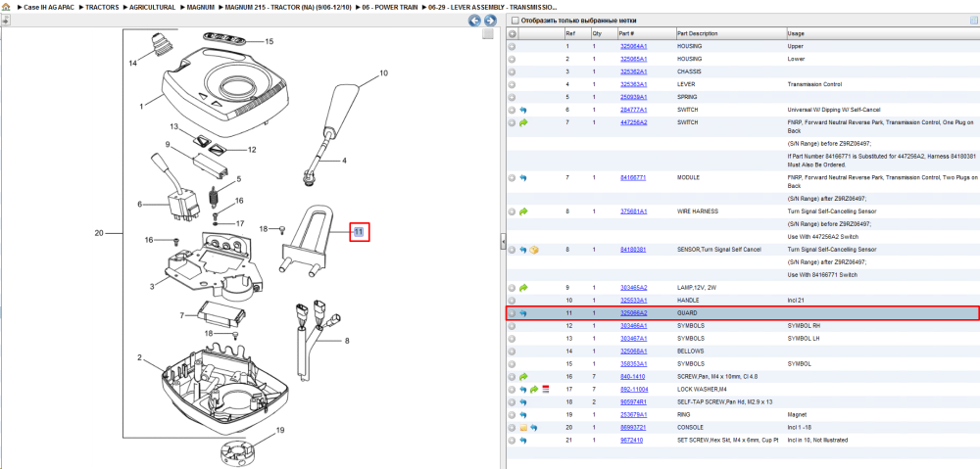Sort by the Part Description column header
The image size is (980, 469).
(730, 33)
